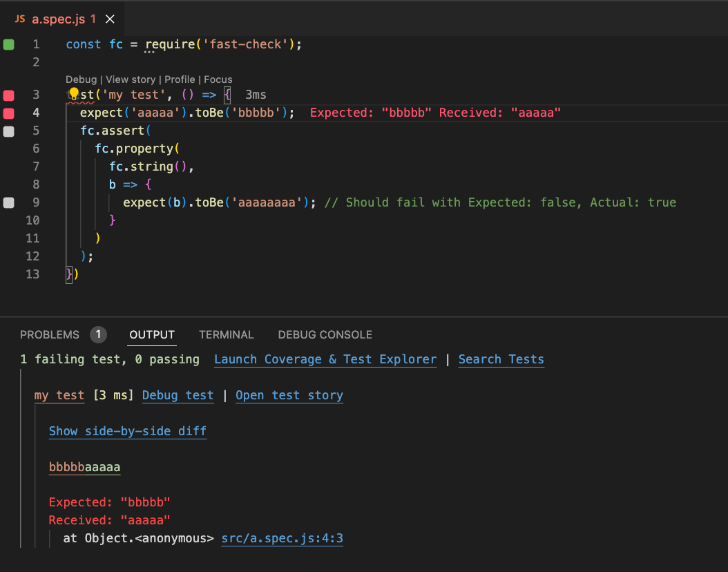728x572 pixels.
Task: Click the red Received: "aaaaa" output line
Action: coord(110,520)
